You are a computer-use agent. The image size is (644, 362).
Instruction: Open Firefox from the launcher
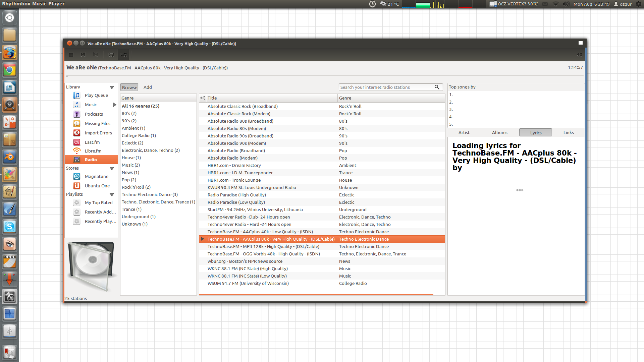9,53
